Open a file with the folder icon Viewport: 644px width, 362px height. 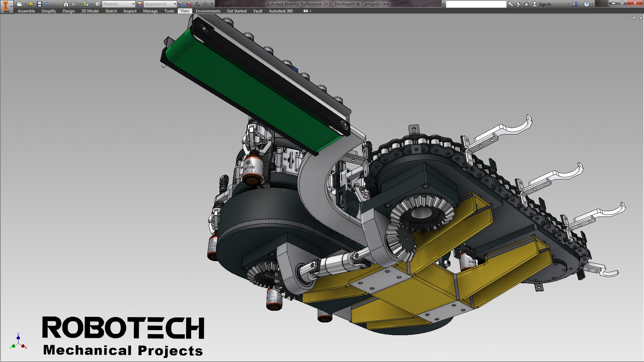31,4
